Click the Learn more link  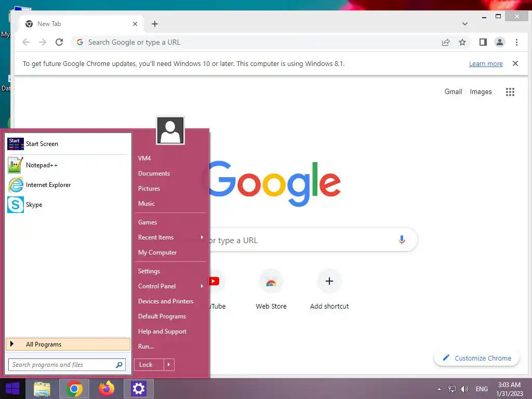click(x=486, y=64)
